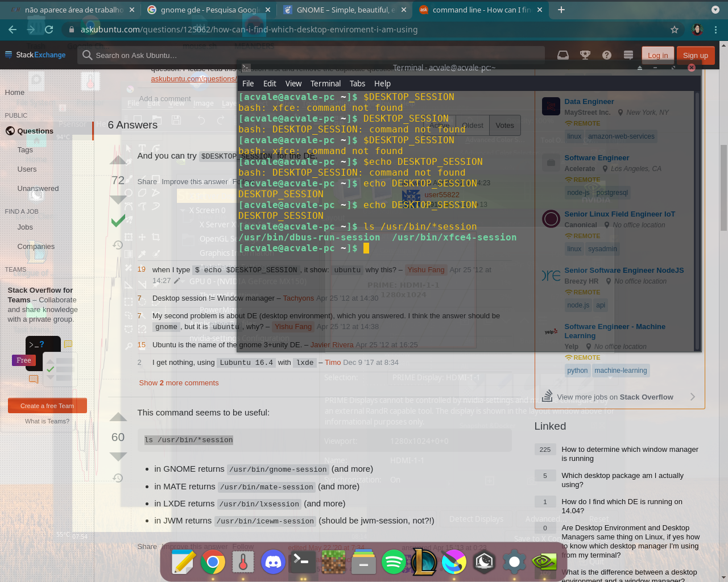Open the terminal Edit menu
The height and width of the screenshot is (582, 728).
tap(270, 84)
